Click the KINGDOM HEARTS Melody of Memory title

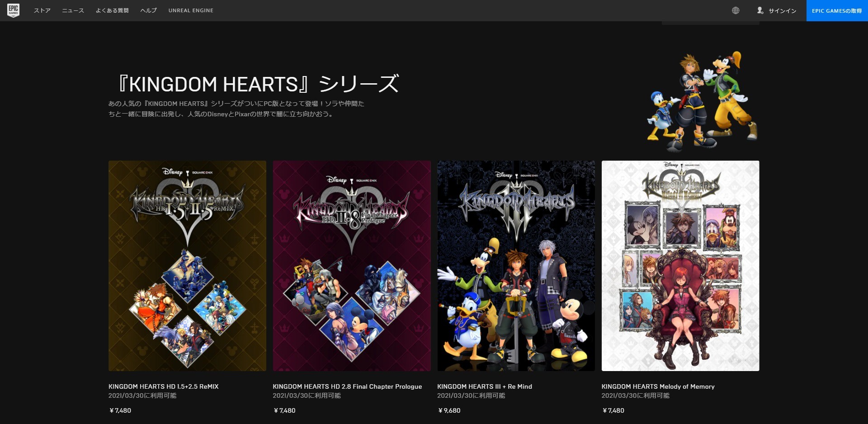(658, 386)
